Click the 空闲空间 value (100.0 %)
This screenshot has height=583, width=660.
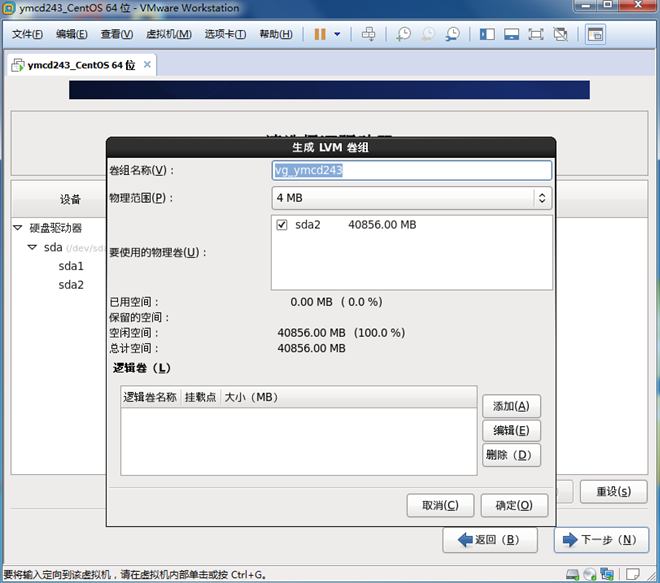pos(379,333)
